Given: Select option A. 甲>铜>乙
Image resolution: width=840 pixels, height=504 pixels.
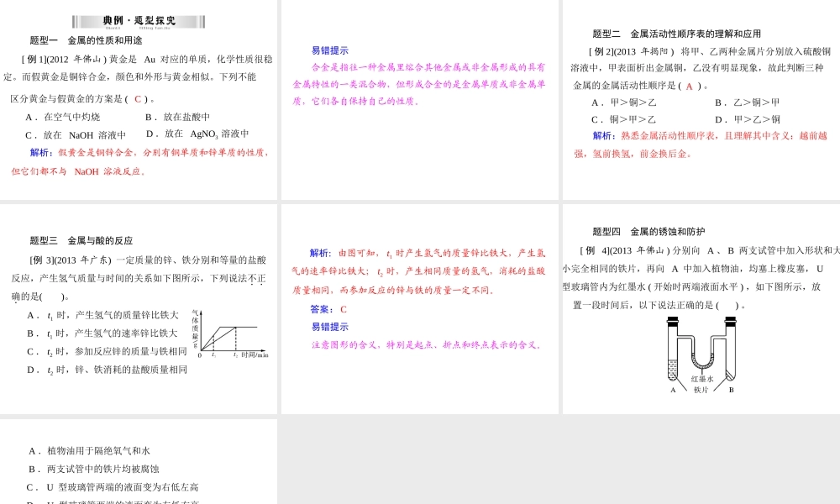Looking at the screenshot, I should [x=624, y=102].
